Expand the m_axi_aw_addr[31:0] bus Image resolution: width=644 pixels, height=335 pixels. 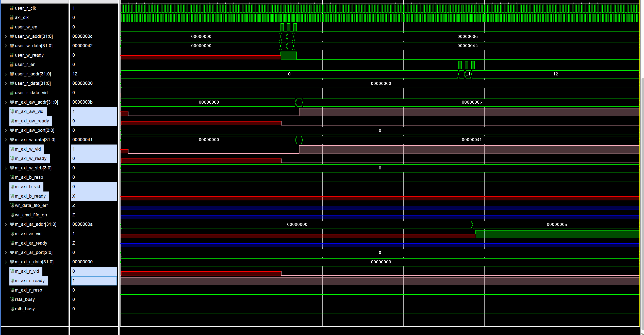pos(6,102)
